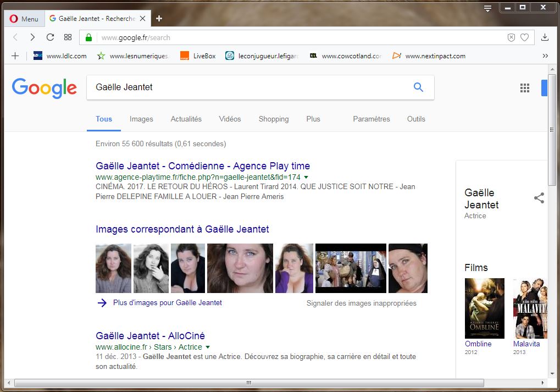This screenshot has height=392, width=560.
Task: Open the Google apps grid
Action: [x=525, y=88]
